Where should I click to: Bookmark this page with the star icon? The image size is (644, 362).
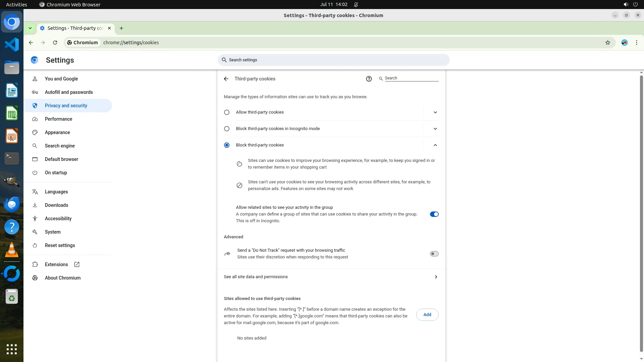pos(607,43)
